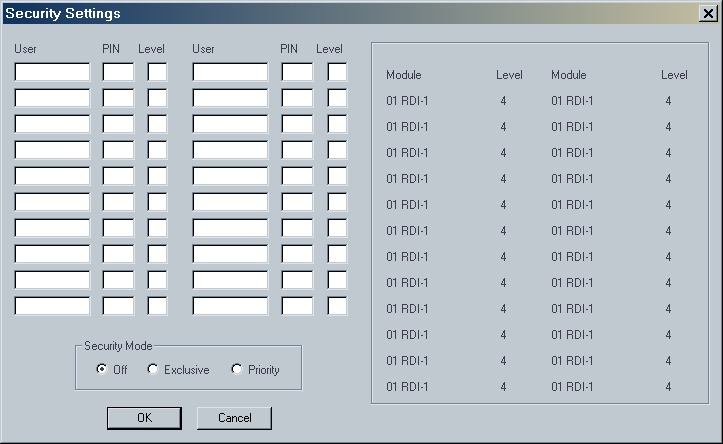Click the first User field in right column
This screenshot has width=723, height=444.
[x=230, y=72]
